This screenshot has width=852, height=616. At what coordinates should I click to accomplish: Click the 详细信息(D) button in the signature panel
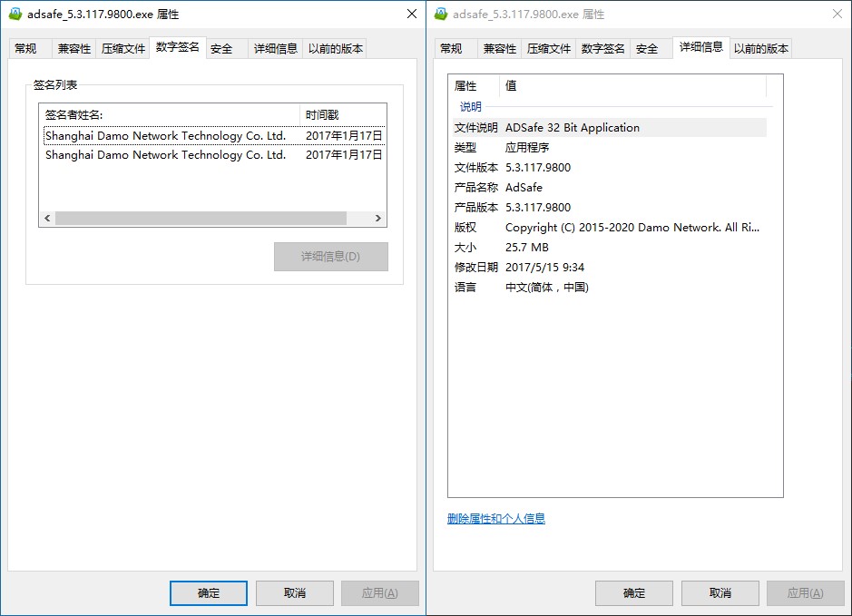tap(330, 257)
